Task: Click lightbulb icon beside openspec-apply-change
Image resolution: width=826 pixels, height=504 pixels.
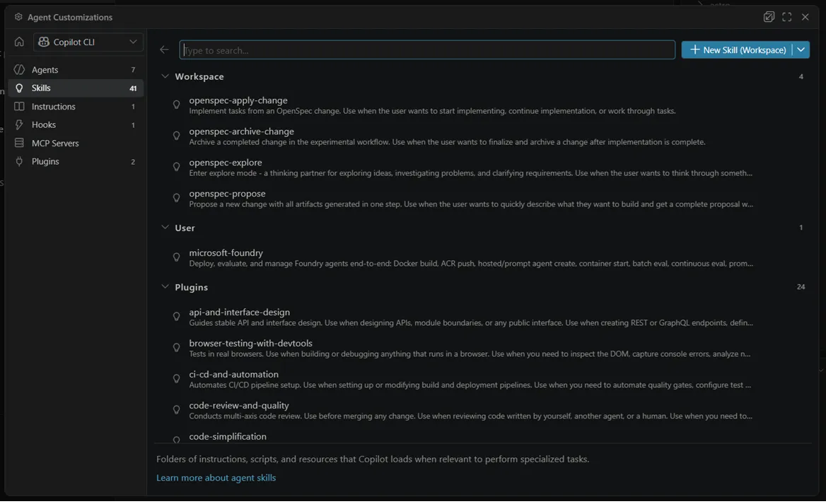Action: [x=177, y=105]
